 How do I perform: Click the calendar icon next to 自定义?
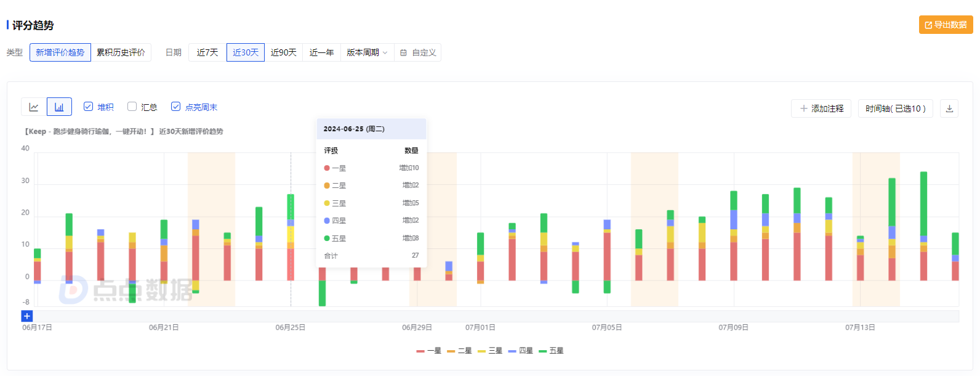404,53
